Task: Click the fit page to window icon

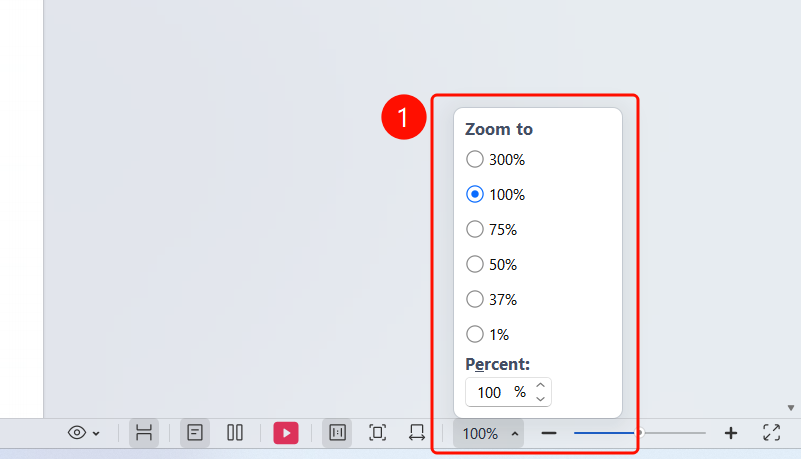Action: pyautogui.click(x=378, y=433)
